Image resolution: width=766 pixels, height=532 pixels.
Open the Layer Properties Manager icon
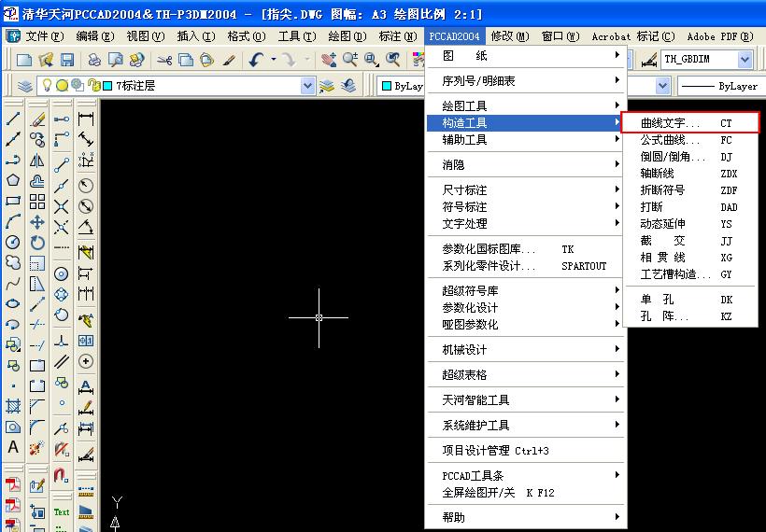25,87
